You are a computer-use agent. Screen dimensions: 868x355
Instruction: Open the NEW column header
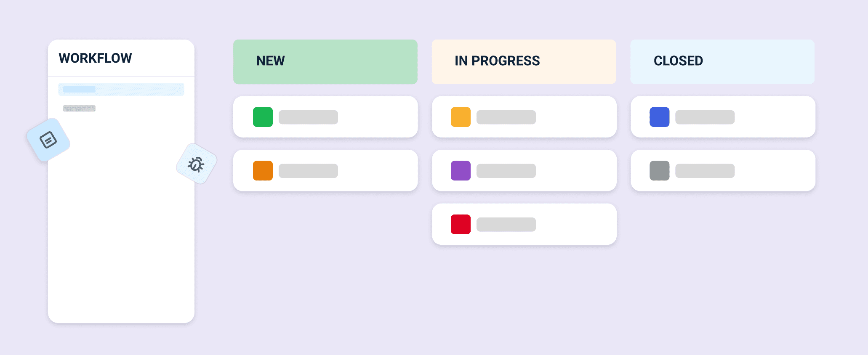coord(325,61)
